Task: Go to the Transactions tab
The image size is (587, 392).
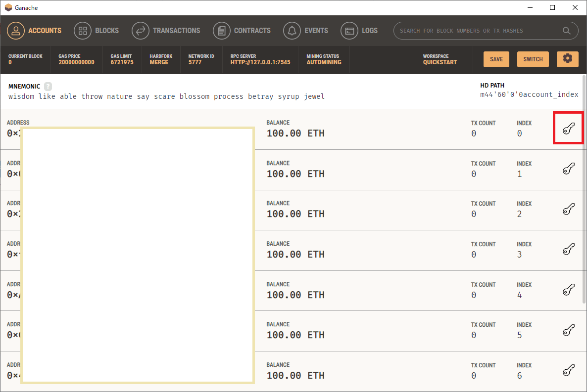Action: coord(166,31)
